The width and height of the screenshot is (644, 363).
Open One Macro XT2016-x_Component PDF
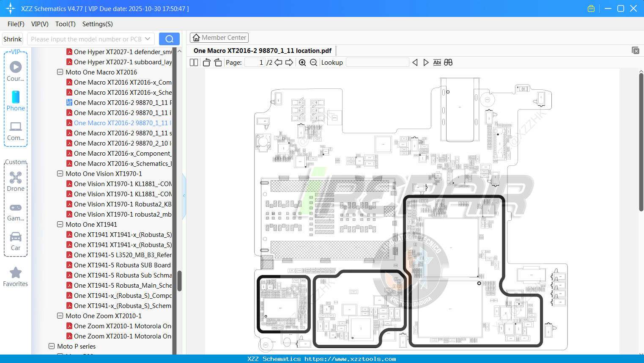[x=119, y=153]
